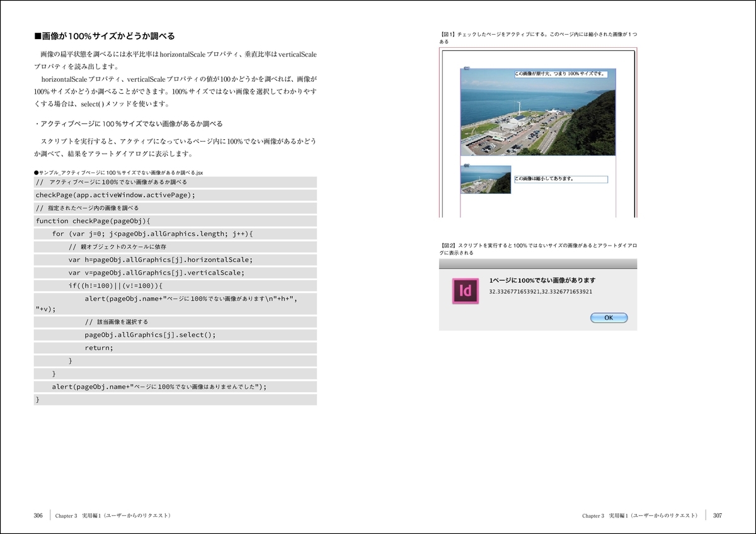The width and height of the screenshot is (756, 534).
Task: Click code line 'checkPage(app.activeWindow.activePage);'
Action: click(175, 195)
